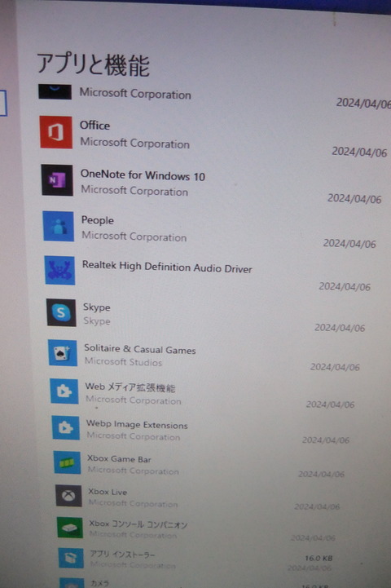Image resolution: width=391 pixels, height=588 pixels.
Task: Click the "Office" app name
Action: tap(94, 126)
